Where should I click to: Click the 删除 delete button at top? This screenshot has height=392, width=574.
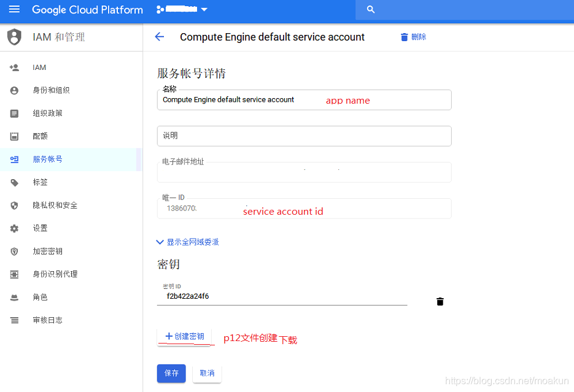pyautogui.click(x=413, y=37)
